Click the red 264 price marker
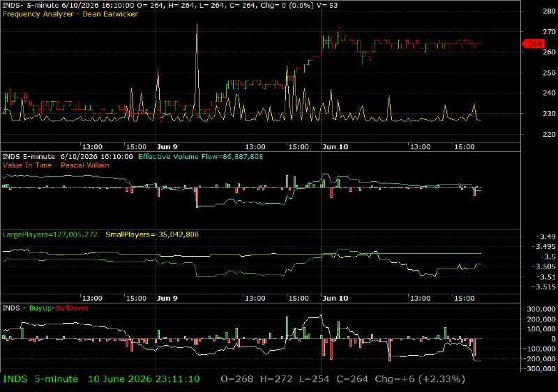This screenshot has width=558, height=392. [533, 44]
